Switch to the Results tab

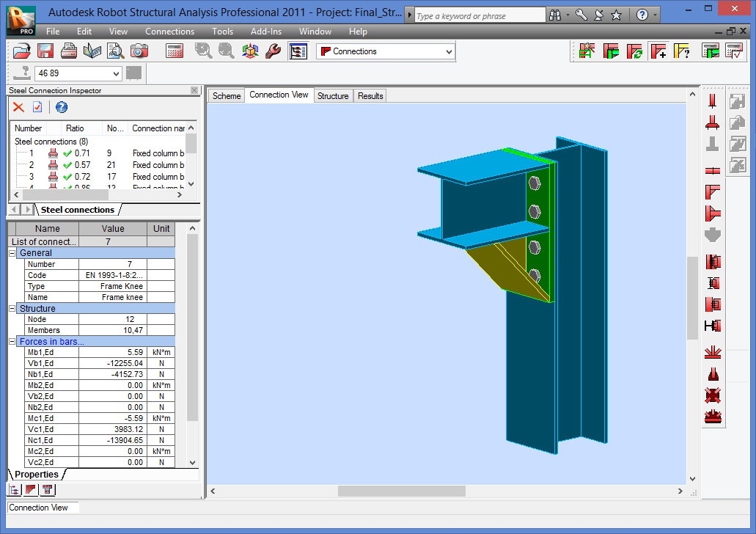[370, 96]
